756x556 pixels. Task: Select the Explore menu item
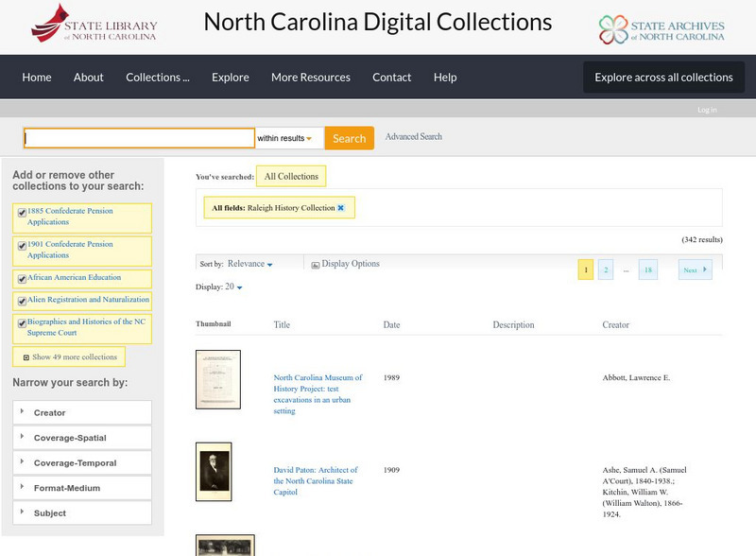(x=232, y=77)
